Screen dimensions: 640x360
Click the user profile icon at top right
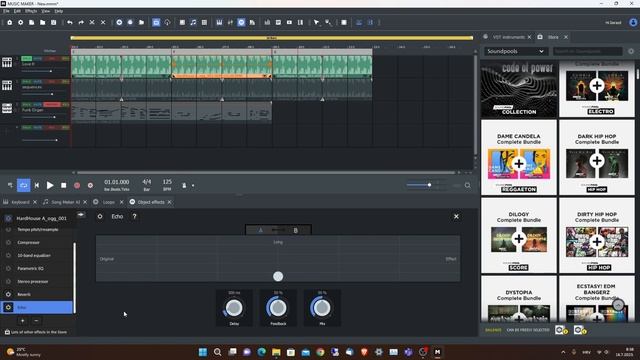coord(633,22)
